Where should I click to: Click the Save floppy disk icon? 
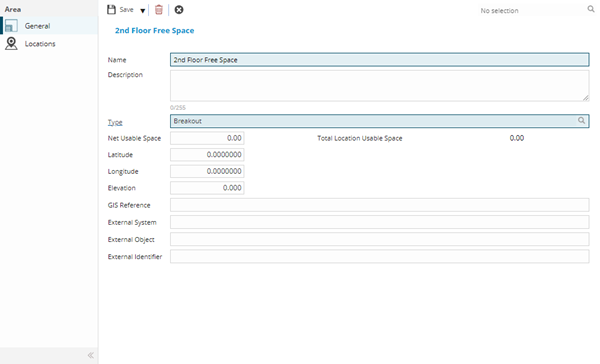[111, 10]
